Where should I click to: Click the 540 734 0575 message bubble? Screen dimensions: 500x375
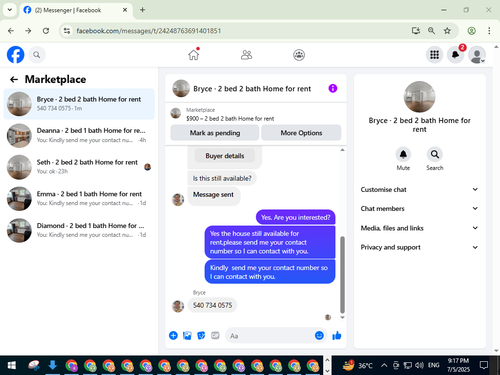click(x=212, y=305)
